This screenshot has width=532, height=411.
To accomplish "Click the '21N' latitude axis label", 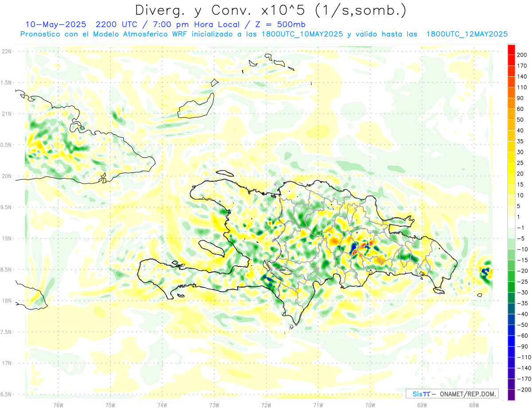I will click(x=6, y=114).
